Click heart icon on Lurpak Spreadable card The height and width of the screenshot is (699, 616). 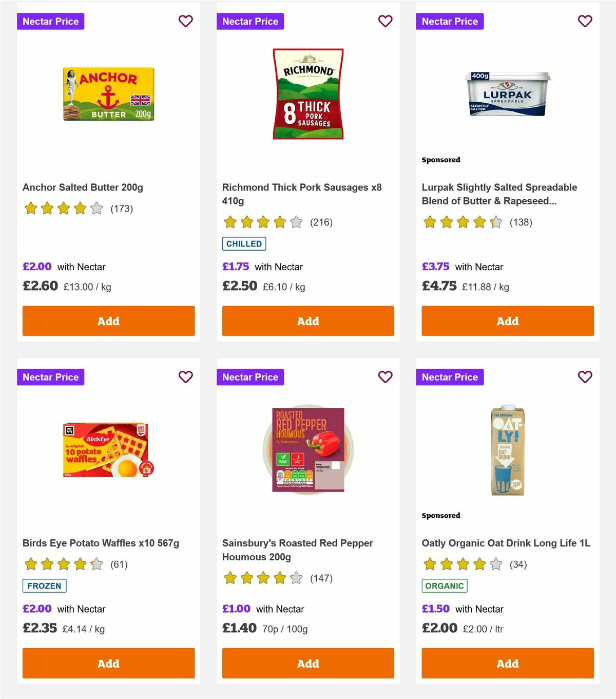(585, 21)
